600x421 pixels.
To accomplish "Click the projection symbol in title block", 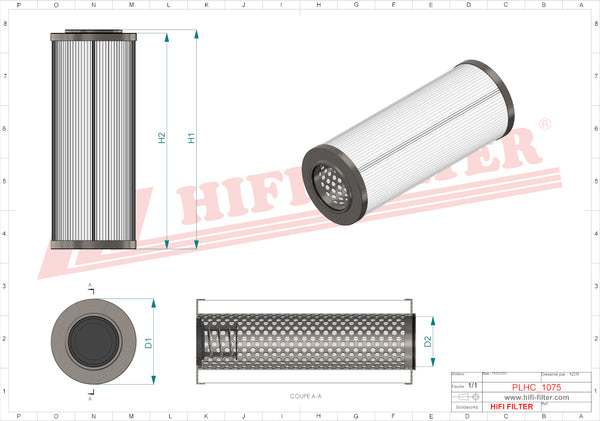I will (467, 397).
